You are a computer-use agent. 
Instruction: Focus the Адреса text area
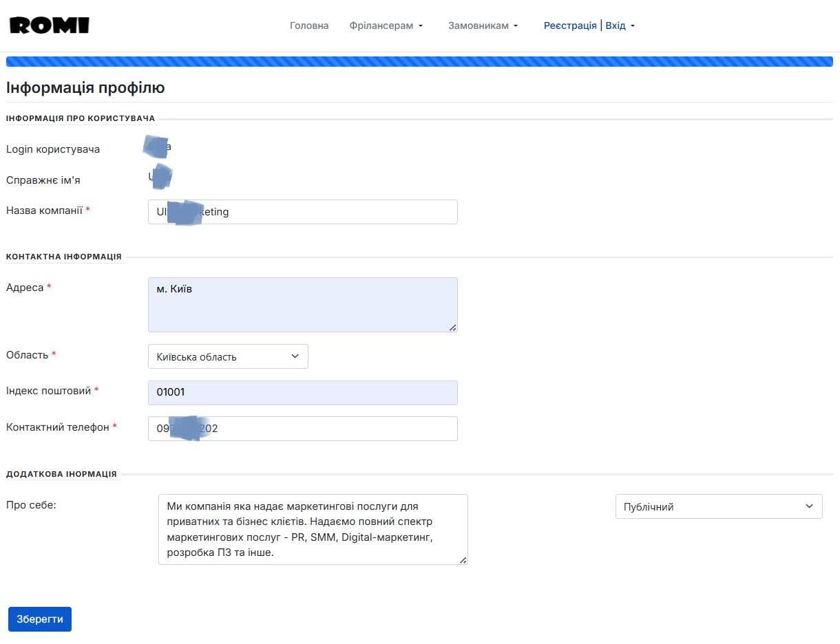(x=302, y=304)
